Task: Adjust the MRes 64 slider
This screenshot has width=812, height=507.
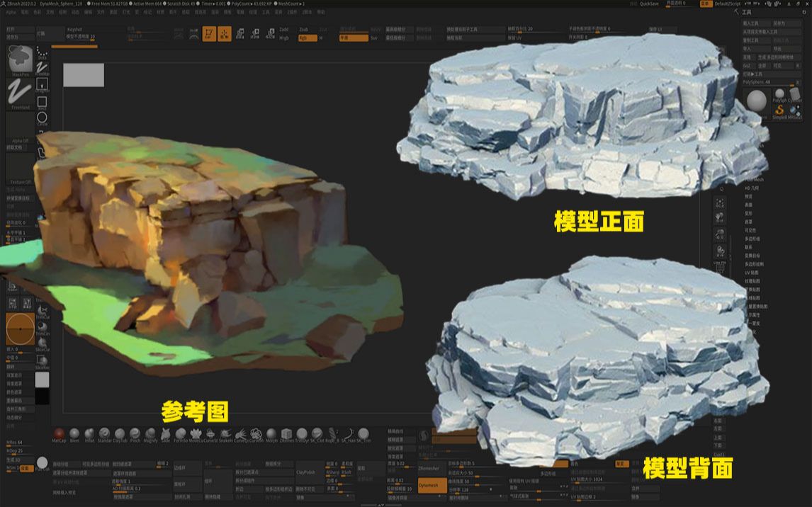Action: coord(18,443)
